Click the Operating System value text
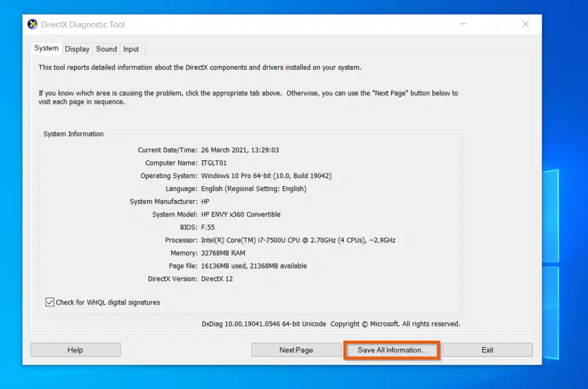 tap(266, 176)
